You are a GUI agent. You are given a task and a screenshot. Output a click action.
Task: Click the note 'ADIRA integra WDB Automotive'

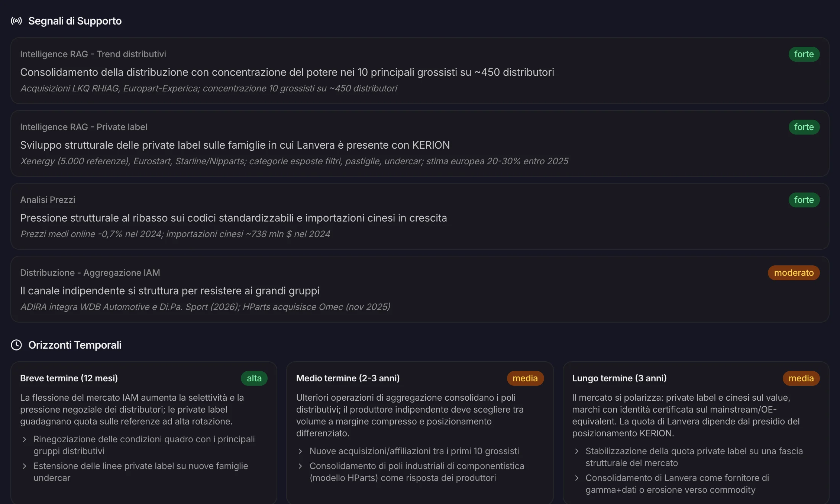[205, 307]
